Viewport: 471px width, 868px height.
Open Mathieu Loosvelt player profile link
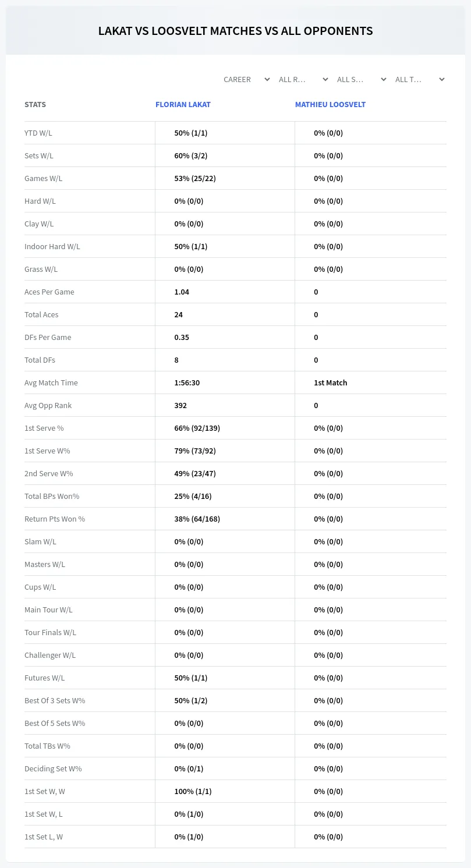[x=330, y=104]
